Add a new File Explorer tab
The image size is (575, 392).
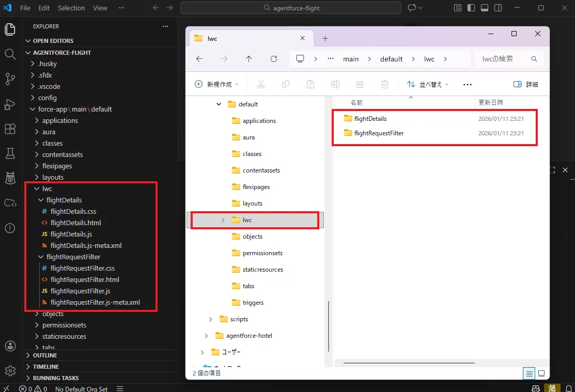325,39
